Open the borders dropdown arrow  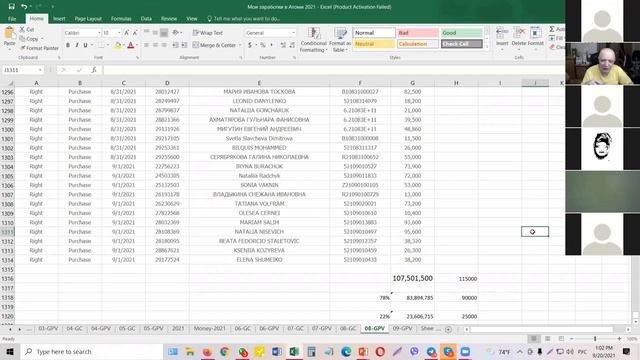tap(108, 45)
